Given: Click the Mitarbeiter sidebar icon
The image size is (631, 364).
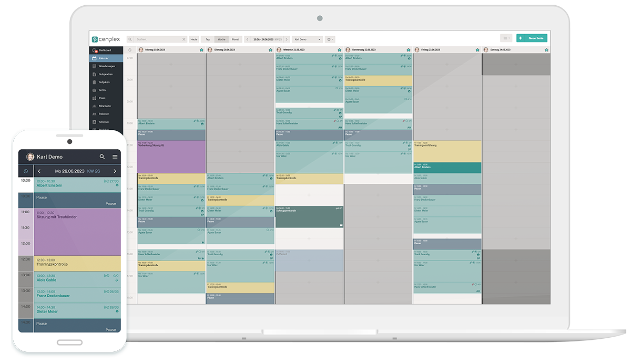Looking at the screenshot, I should point(94,106).
